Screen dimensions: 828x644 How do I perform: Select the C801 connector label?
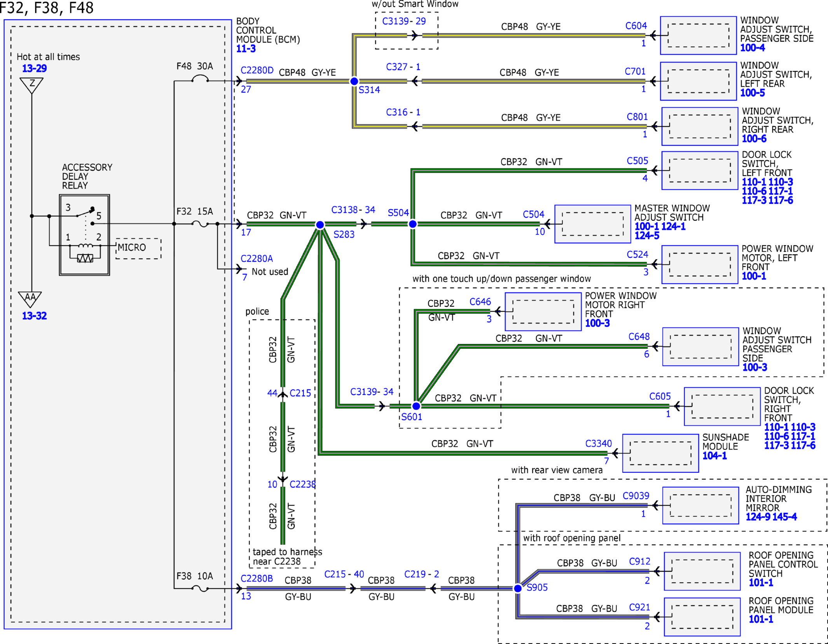coord(638,117)
